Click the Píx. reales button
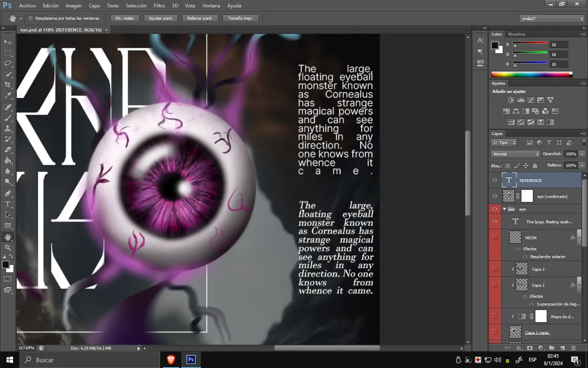The height and width of the screenshot is (368, 588). point(124,18)
